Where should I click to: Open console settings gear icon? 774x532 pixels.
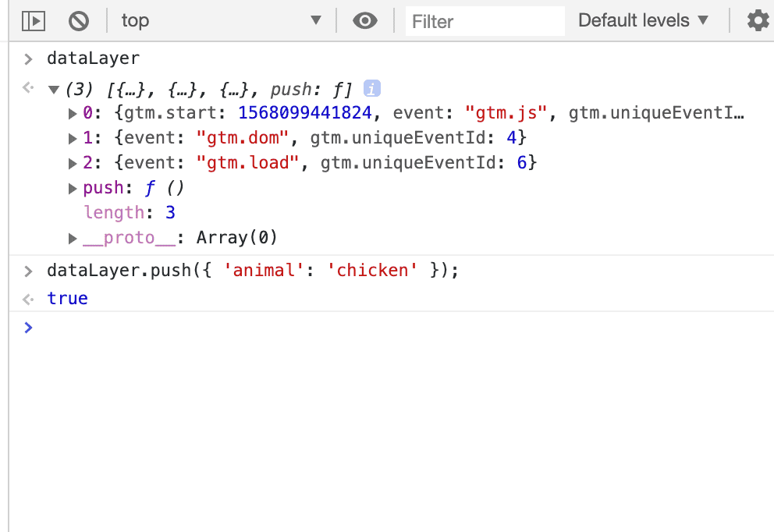point(757,21)
